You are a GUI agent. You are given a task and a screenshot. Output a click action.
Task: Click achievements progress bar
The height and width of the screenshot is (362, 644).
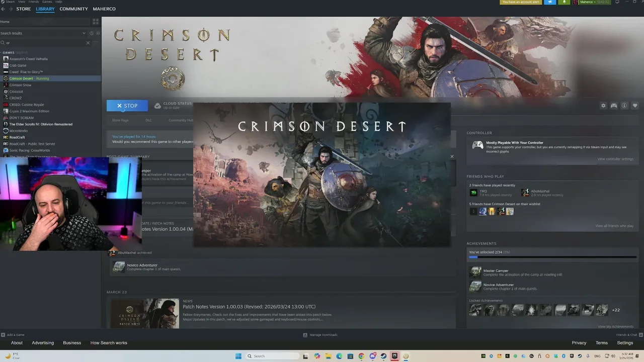(x=552, y=257)
